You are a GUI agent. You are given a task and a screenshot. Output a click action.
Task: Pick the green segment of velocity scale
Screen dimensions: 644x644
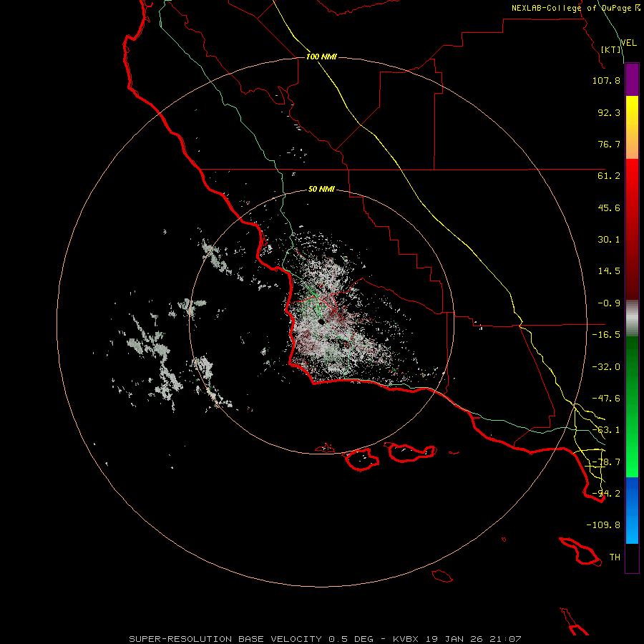(632, 406)
